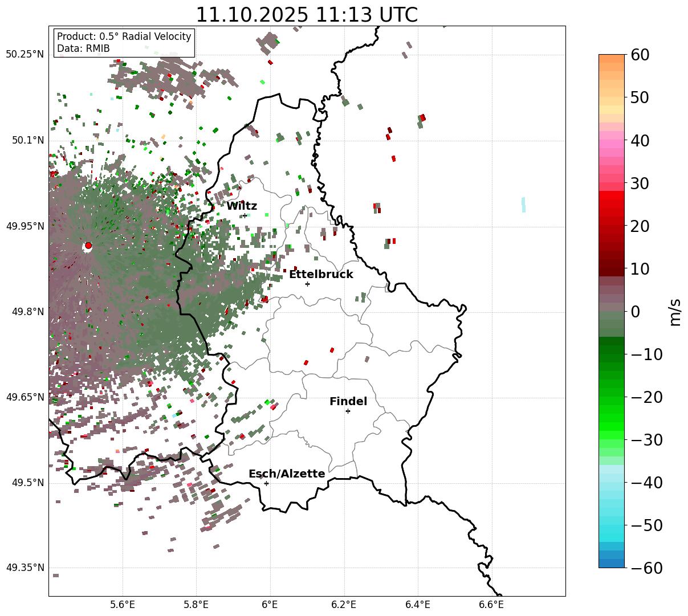Click the 6.6°E longitude label
The width and height of the screenshot is (688, 616).
pyautogui.click(x=491, y=605)
